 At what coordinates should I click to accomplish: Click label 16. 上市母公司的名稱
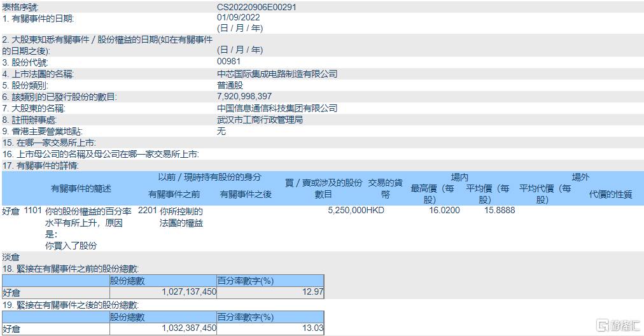(x=55, y=155)
